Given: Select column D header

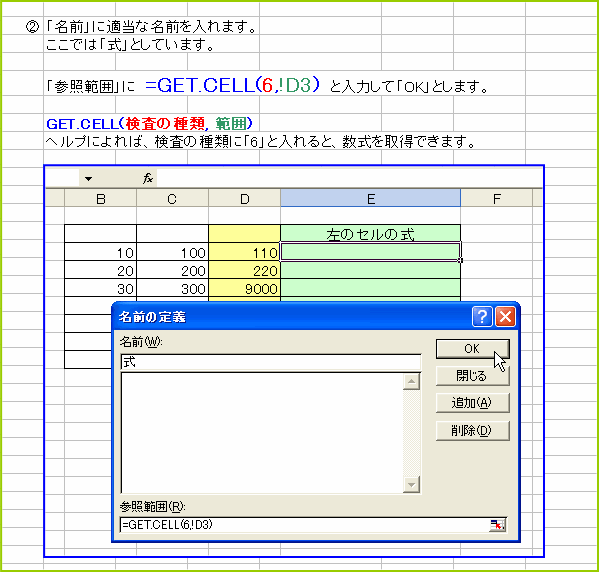Looking at the screenshot, I should 244,199.
